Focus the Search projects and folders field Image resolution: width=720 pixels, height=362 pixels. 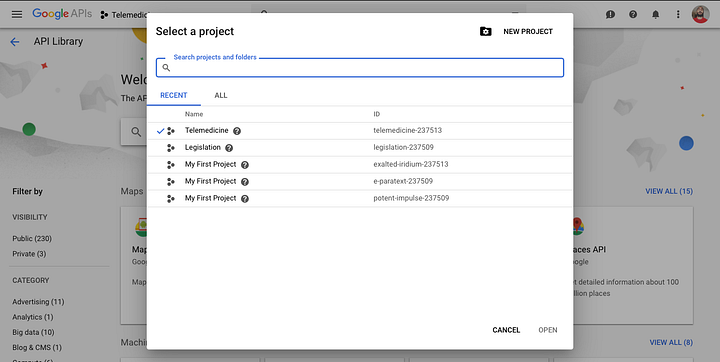360,68
